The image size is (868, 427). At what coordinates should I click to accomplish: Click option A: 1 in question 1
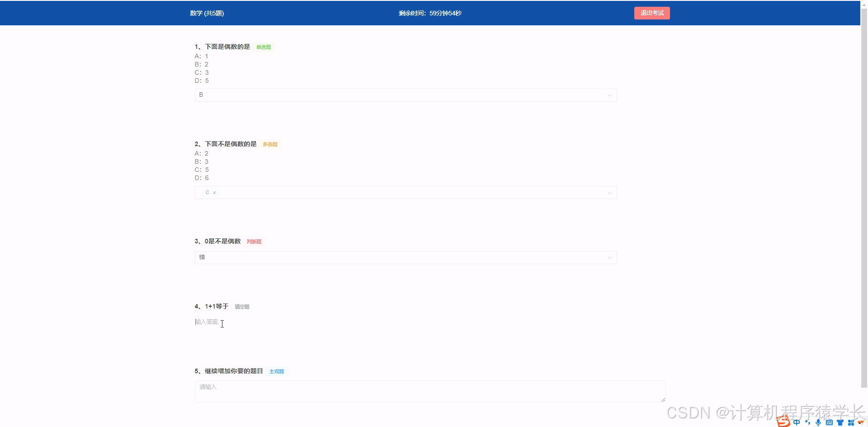coord(202,56)
